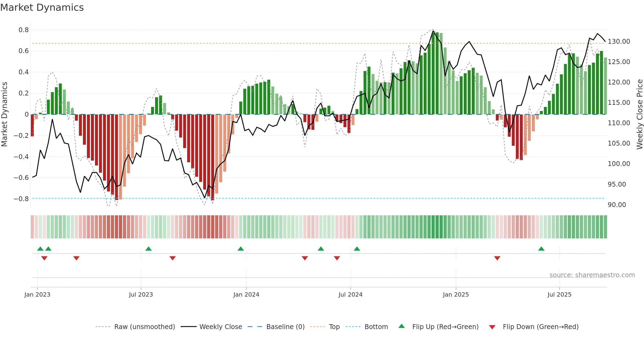Click the first red flip-down triangle in Jan 2023
Image resolution: width=644 pixels, height=362 pixels.
[44, 258]
